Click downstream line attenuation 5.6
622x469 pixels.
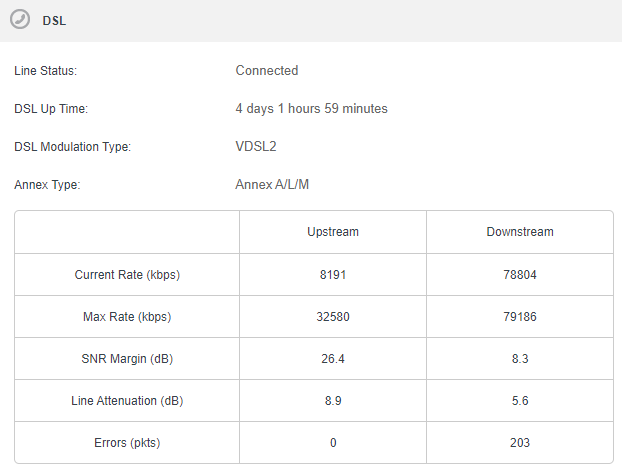pos(520,401)
